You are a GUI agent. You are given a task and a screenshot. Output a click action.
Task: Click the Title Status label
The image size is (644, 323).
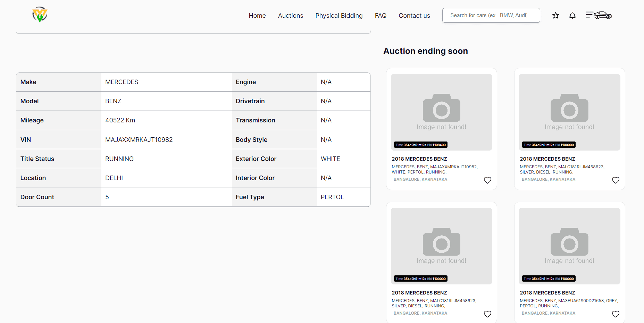point(37,159)
